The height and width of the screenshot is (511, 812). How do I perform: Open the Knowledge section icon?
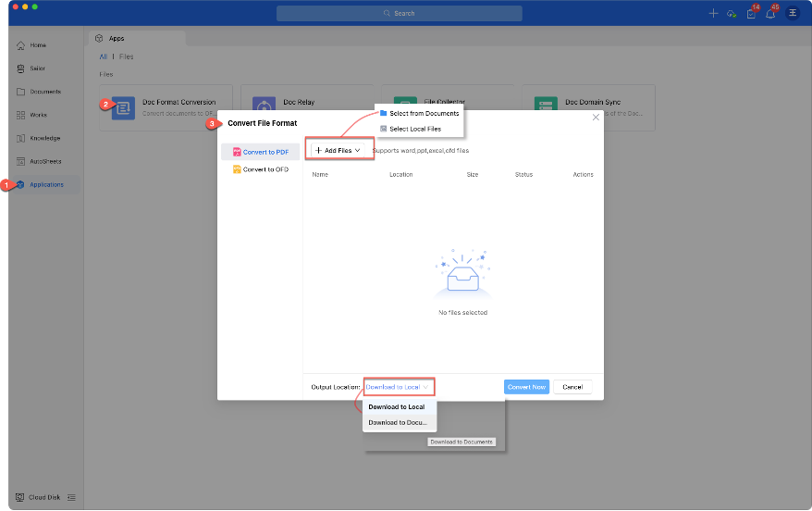coord(20,138)
